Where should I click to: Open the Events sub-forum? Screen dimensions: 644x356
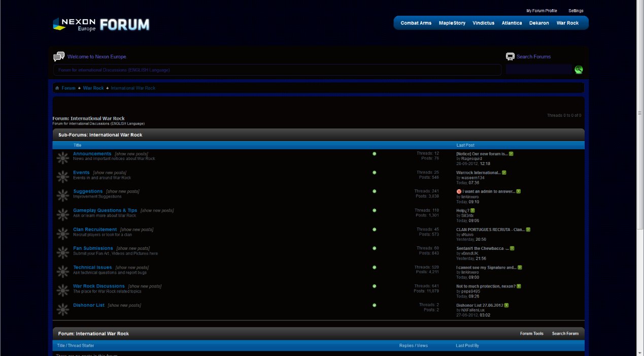[81, 173]
